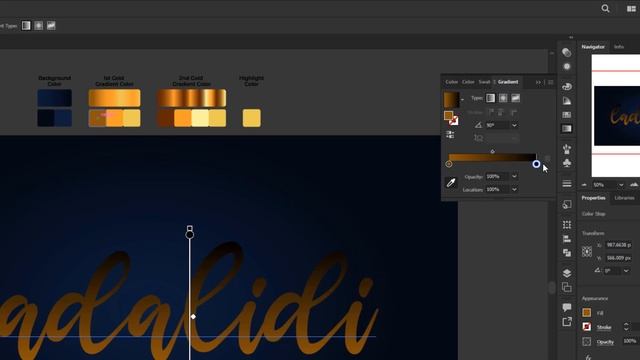
Task: Pick the eyedropper color picker in Gradient panel
Action: point(451,182)
